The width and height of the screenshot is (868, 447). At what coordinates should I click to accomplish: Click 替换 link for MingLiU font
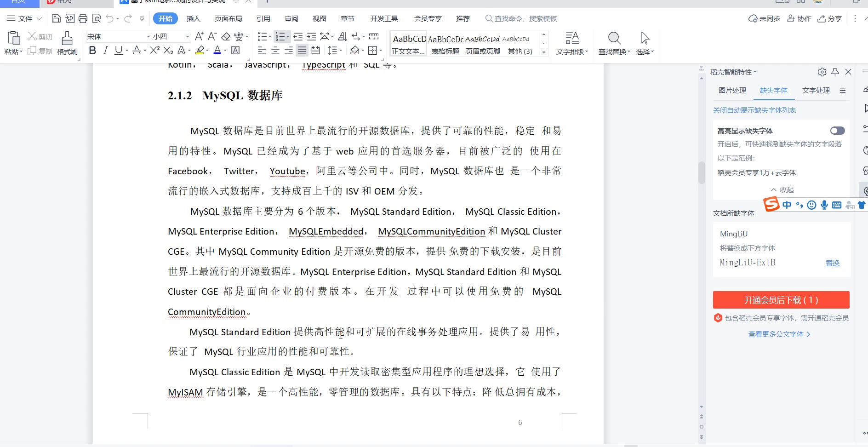833,263
